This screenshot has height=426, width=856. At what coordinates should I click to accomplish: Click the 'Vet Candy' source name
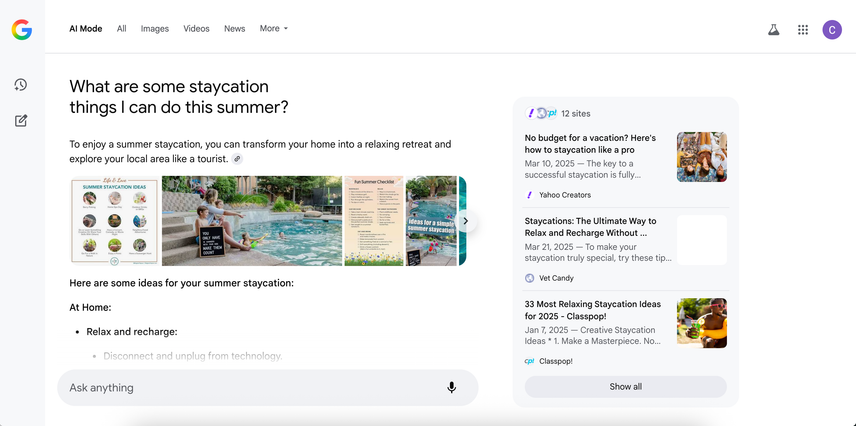[x=556, y=278]
